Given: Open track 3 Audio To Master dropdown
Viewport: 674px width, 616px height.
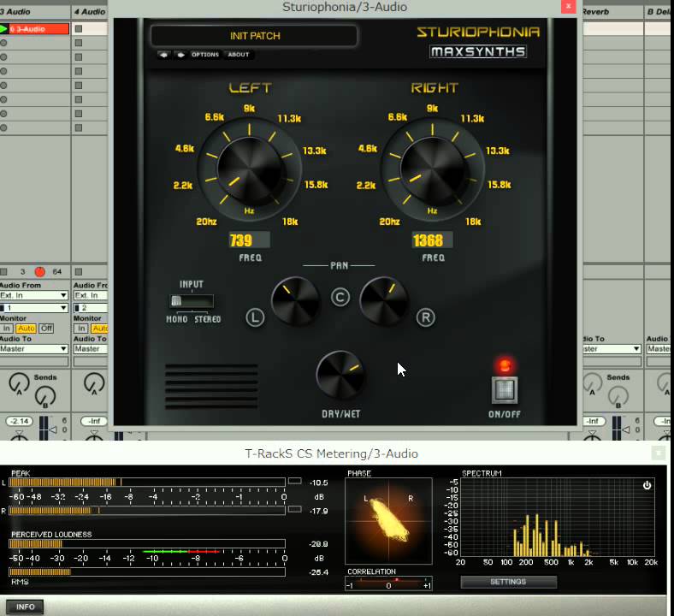Looking at the screenshot, I should [34, 348].
